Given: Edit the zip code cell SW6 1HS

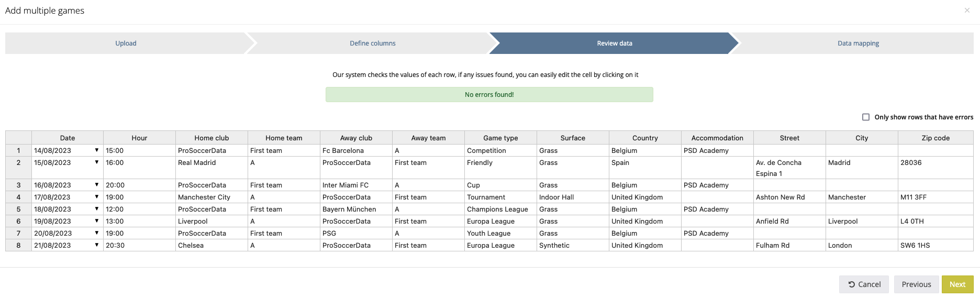Looking at the screenshot, I should (936, 246).
